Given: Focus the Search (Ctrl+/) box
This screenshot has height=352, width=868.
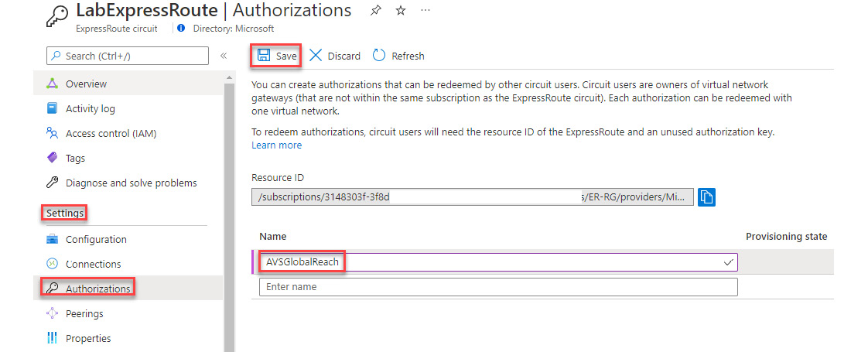Looking at the screenshot, I should click(x=128, y=56).
